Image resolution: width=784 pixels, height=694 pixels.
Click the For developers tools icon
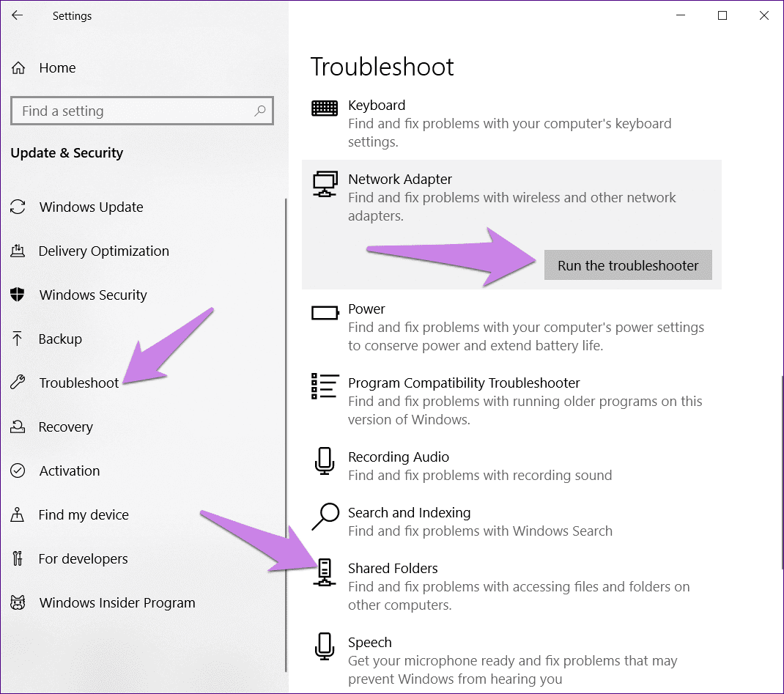point(18,558)
